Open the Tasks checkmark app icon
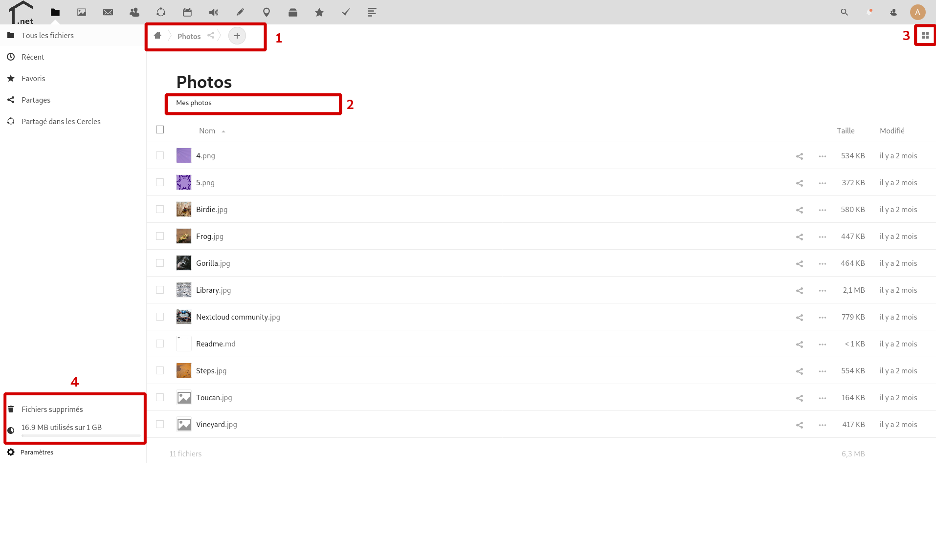This screenshot has height=560, width=936. [x=346, y=12]
